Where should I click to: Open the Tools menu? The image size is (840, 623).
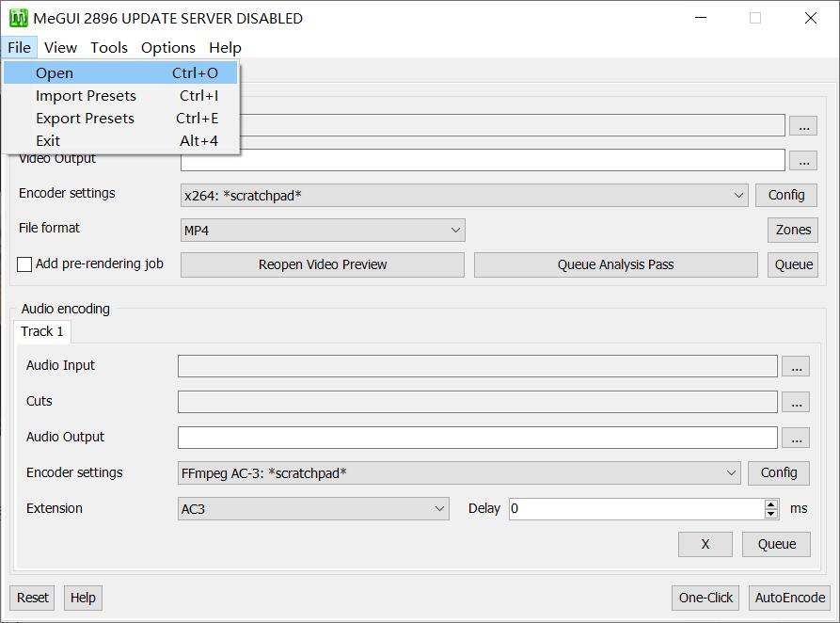(109, 47)
